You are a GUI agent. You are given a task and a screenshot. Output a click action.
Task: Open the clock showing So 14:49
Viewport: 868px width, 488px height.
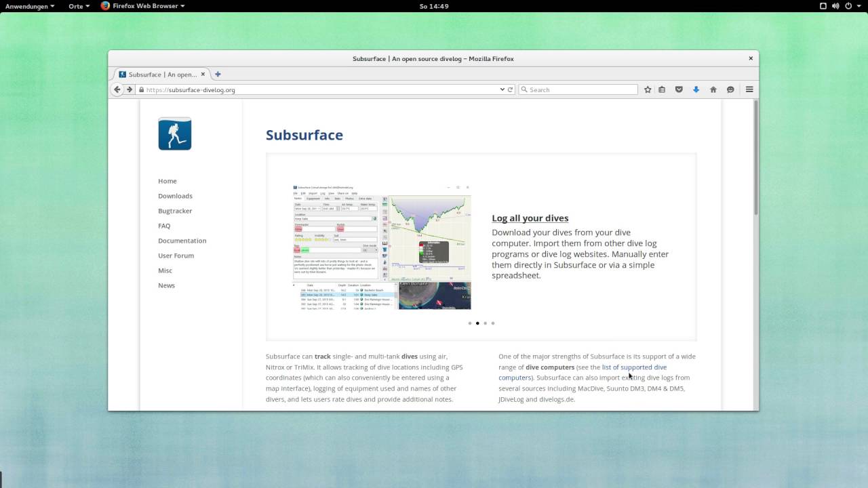(434, 6)
